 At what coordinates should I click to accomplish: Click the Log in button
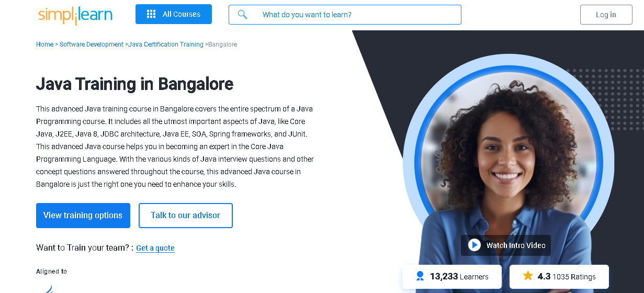coord(606,15)
